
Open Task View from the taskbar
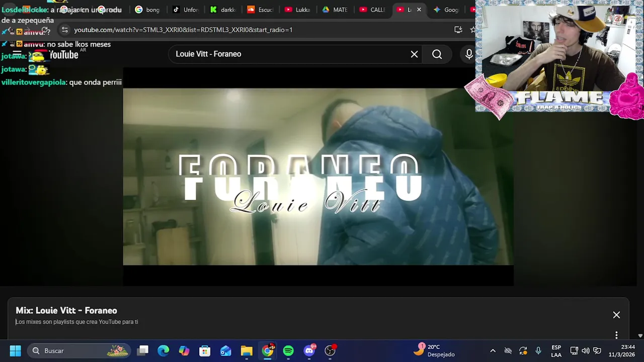(143, 350)
